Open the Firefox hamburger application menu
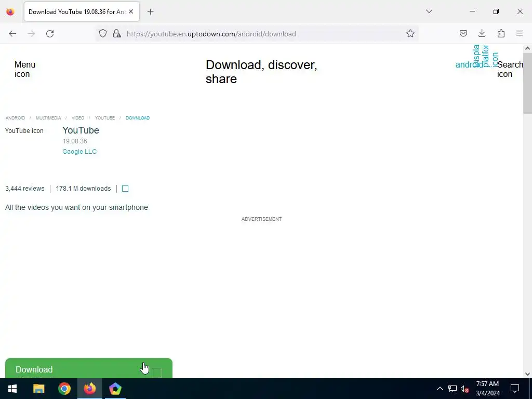532x399 pixels. click(x=520, y=33)
